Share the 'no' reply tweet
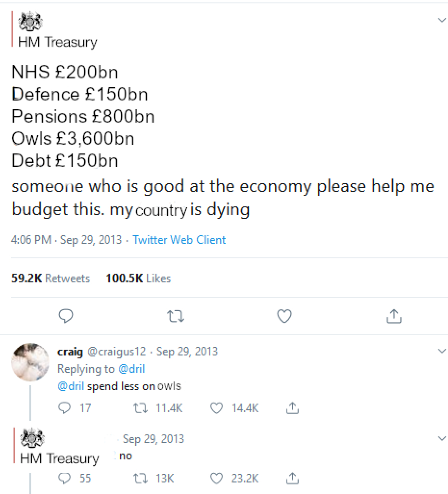Screen dimensions: 448x494 292,478
